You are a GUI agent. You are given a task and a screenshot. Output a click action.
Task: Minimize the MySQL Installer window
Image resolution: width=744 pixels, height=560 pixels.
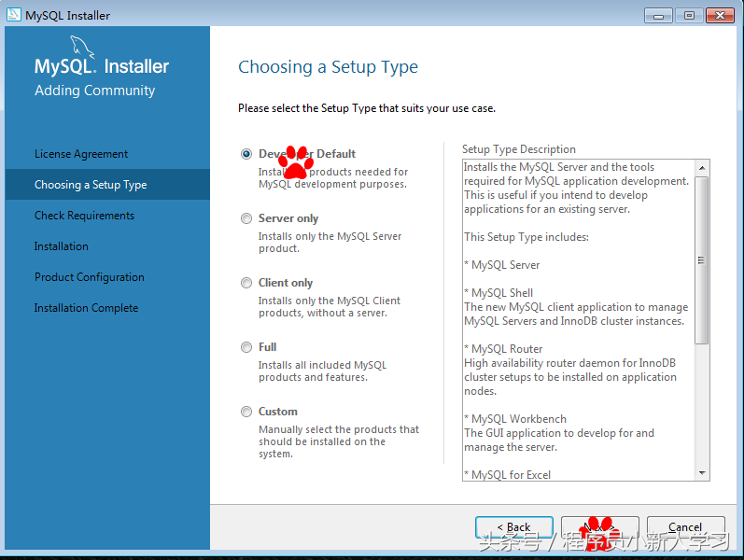point(658,15)
